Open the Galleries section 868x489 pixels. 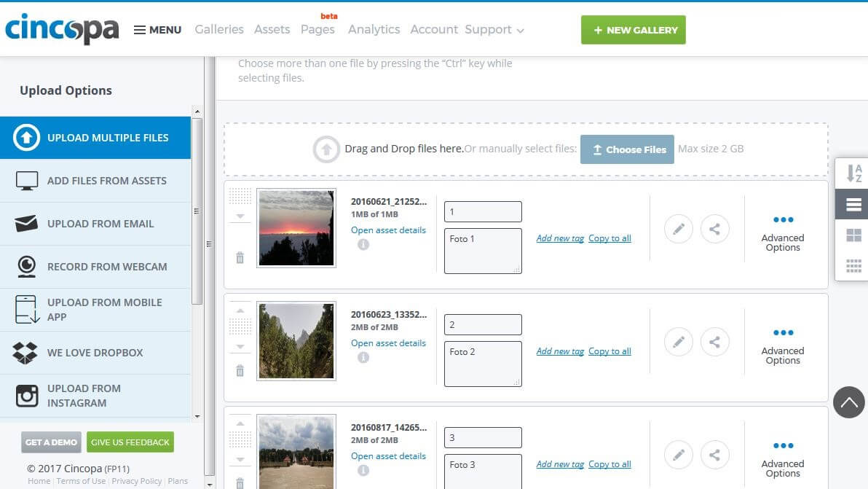[x=219, y=30]
